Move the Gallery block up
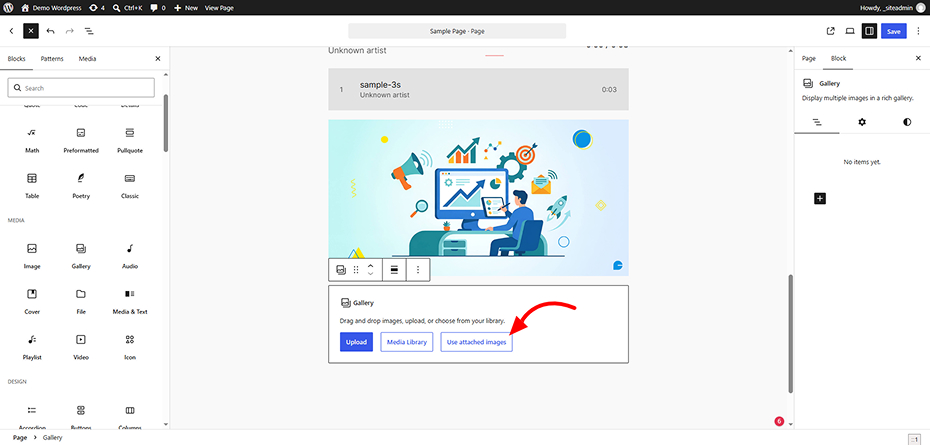 click(x=371, y=265)
